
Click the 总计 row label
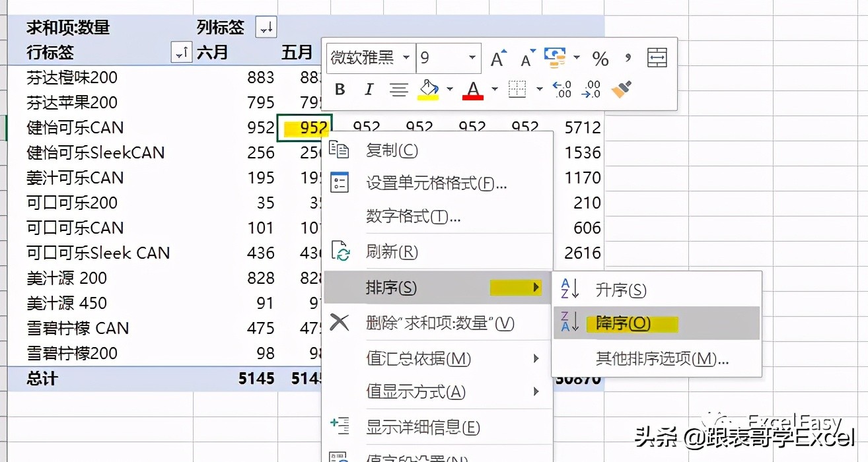[42, 379]
